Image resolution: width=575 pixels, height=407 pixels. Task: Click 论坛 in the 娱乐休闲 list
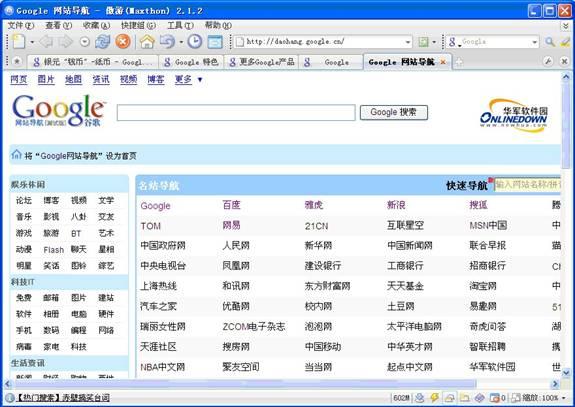(24, 200)
